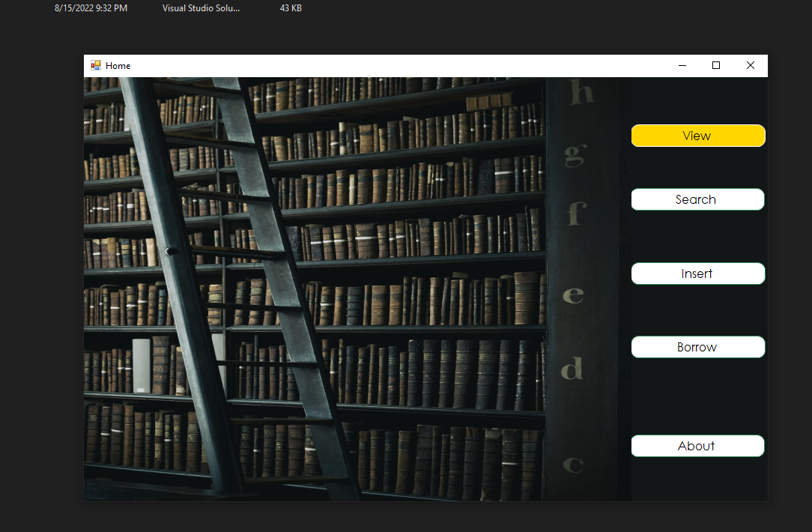The height and width of the screenshot is (532, 812).
Task: Select the "43 KB" file size entry
Action: click(291, 8)
